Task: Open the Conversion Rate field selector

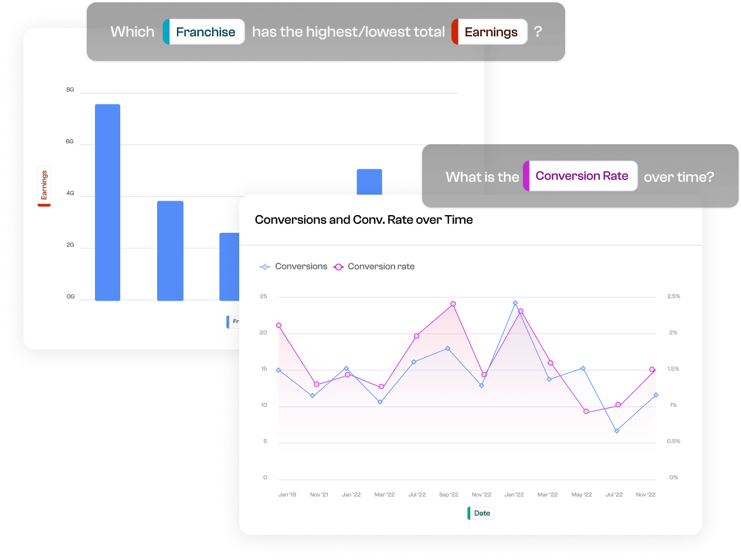Action: coord(581,176)
